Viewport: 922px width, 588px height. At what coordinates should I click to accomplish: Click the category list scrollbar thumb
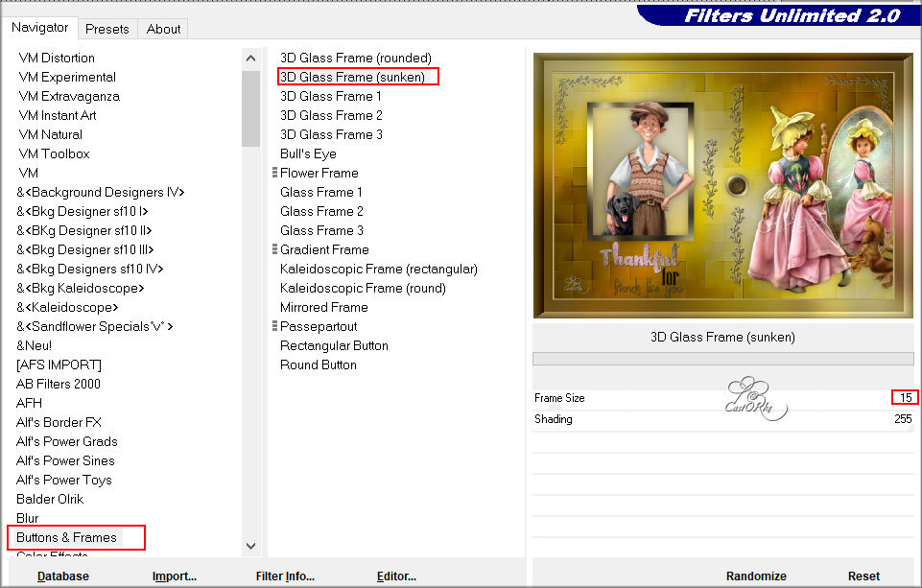251,108
